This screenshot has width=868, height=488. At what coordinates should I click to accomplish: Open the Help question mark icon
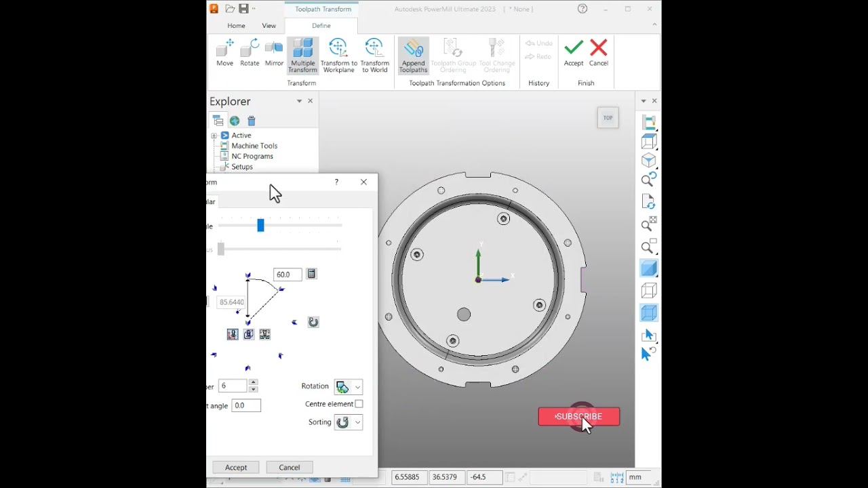(x=583, y=9)
